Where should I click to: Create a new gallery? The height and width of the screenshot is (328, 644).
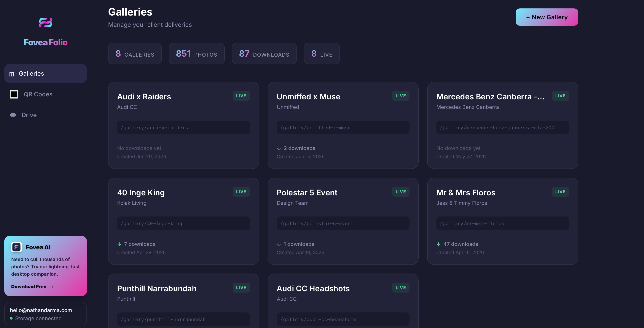[547, 17]
